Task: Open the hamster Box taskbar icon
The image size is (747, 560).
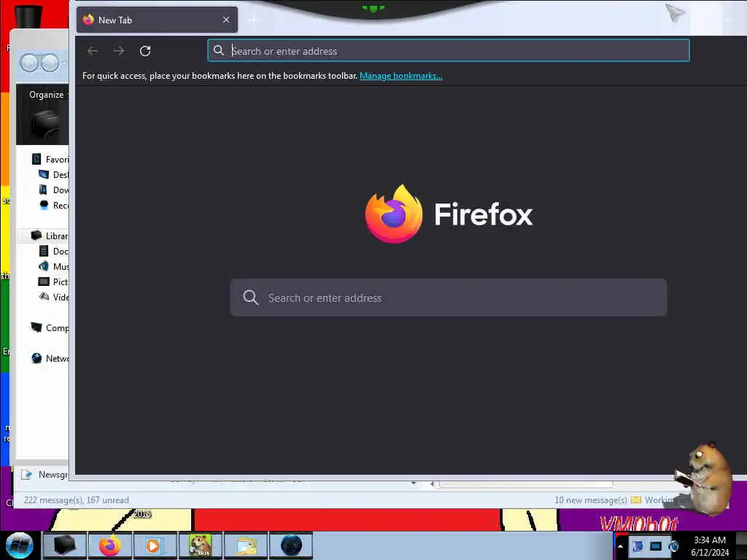Action: pos(200,545)
